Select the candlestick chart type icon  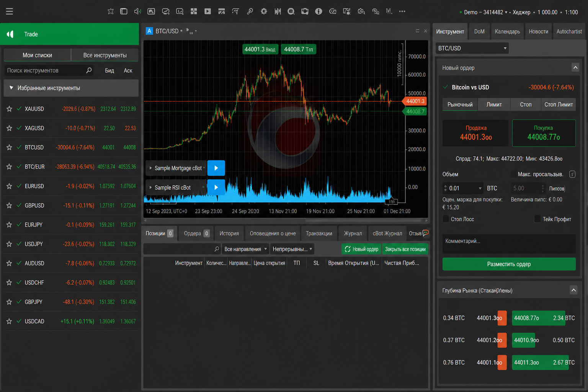coord(278,11)
